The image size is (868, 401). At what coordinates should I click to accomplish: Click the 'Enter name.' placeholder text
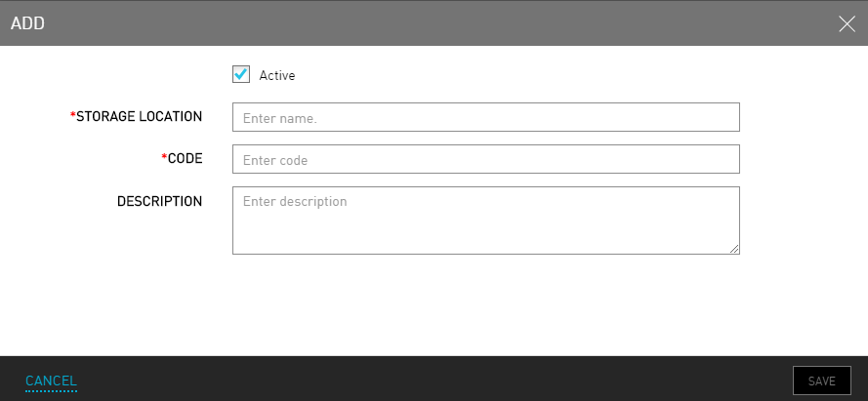(280, 118)
